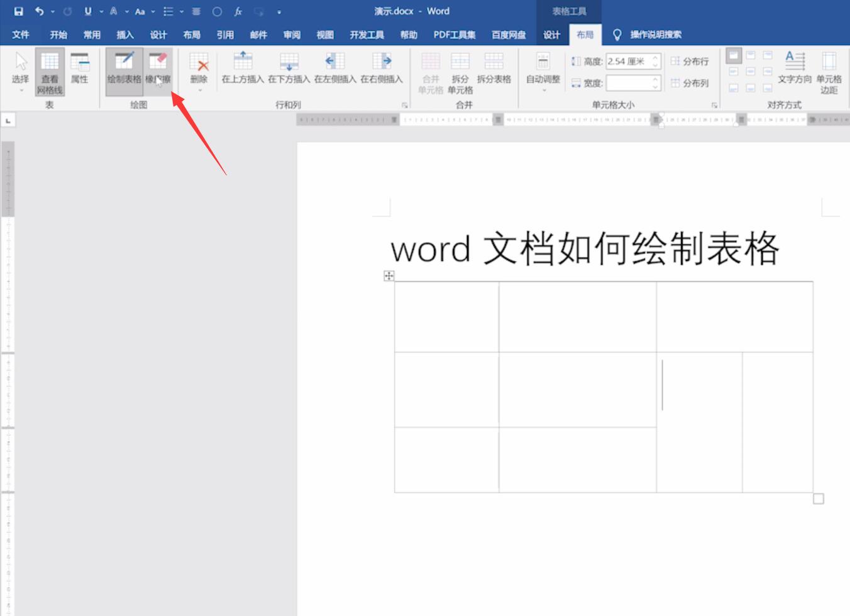The height and width of the screenshot is (616, 850).
Task: Expand the text effects dropdown arrow
Action: tap(126, 12)
